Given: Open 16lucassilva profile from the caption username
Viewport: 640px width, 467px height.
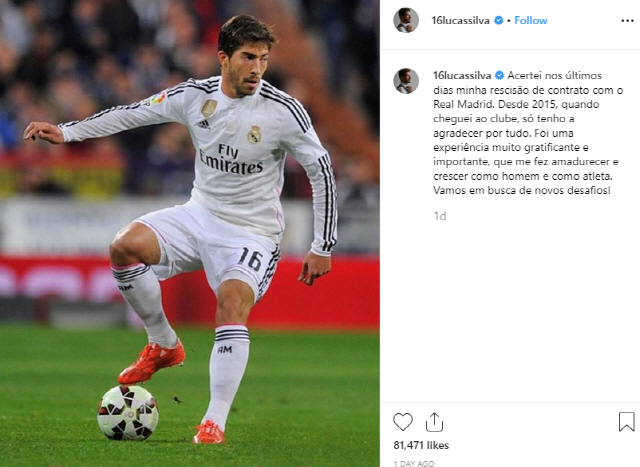Looking at the screenshot, I should click(462, 76).
